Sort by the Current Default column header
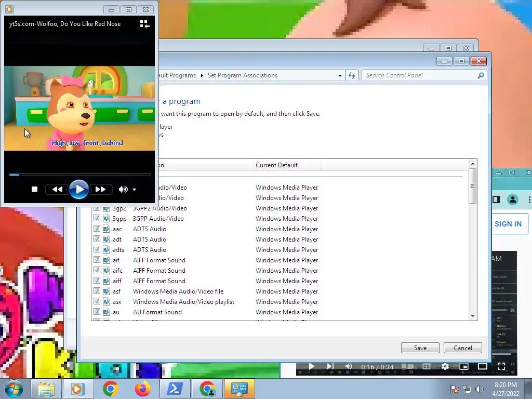Image resolution: width=532 pixels, height=399 pixels. (286, 165)
